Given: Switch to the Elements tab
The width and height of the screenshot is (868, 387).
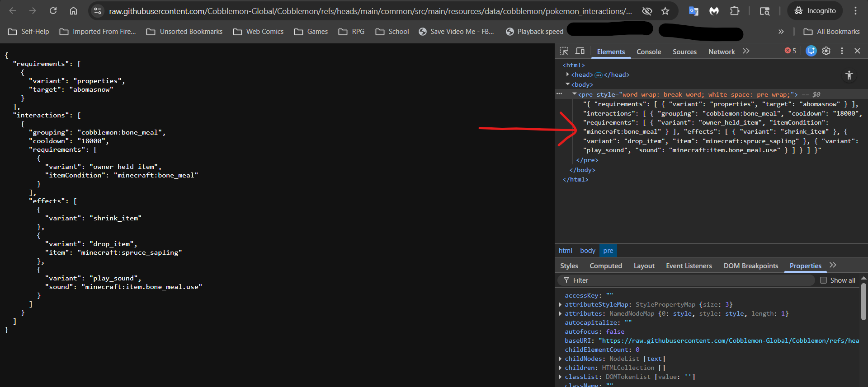Looking at the screenshot, I should tap(611, 52).
